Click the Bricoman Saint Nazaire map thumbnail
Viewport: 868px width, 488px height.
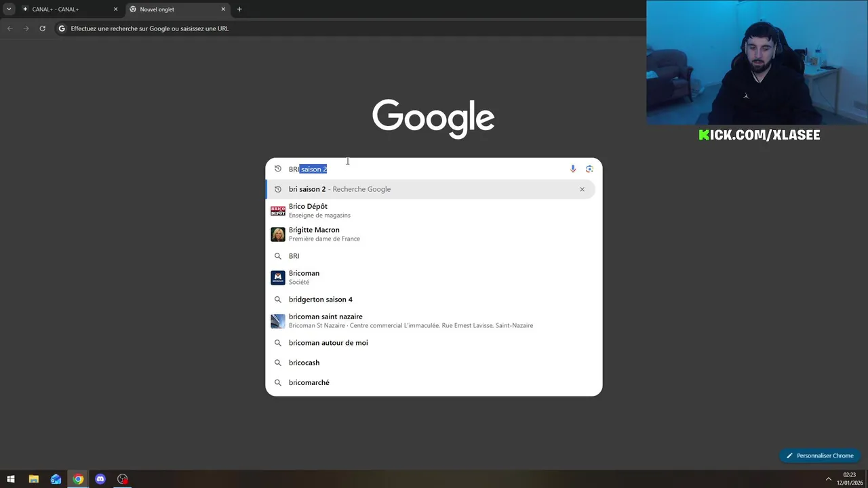(278, 321)
